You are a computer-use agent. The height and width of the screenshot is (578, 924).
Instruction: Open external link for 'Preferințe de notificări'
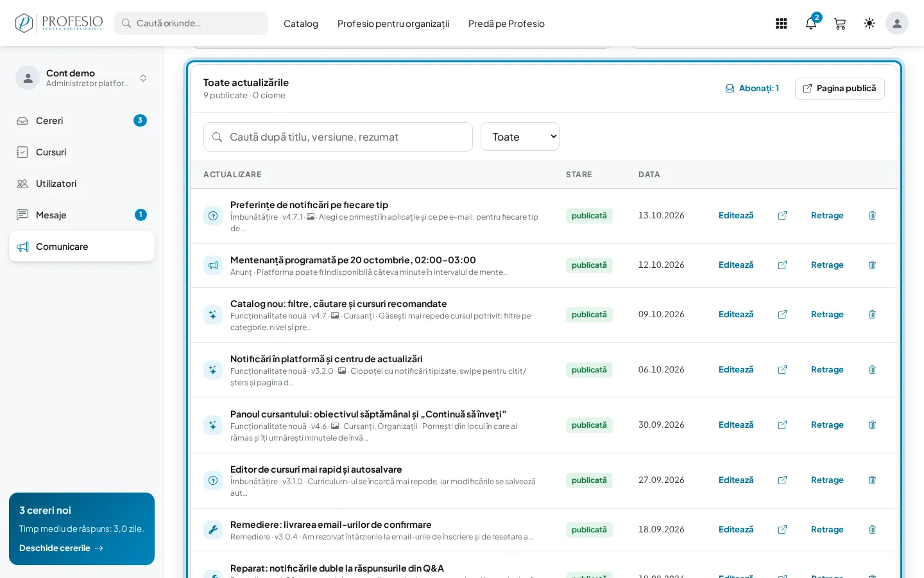[x=782, y=216]
